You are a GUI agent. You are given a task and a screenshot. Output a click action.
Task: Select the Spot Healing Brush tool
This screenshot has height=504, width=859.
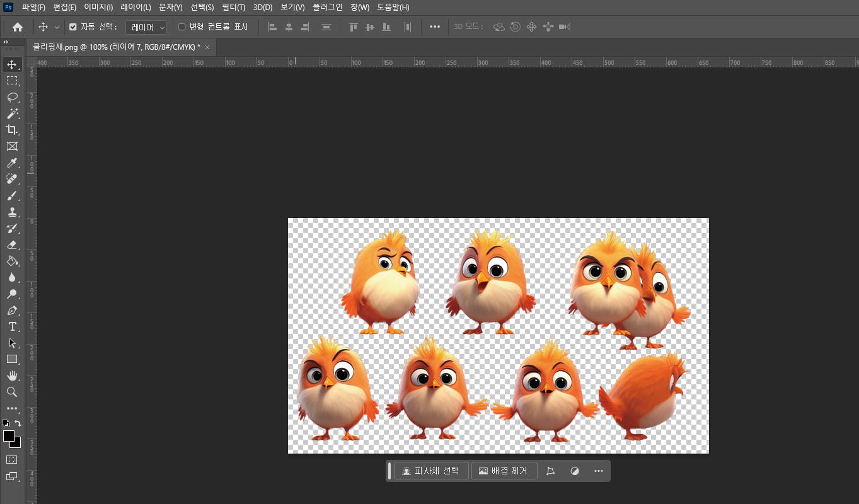tap(12, 180)
